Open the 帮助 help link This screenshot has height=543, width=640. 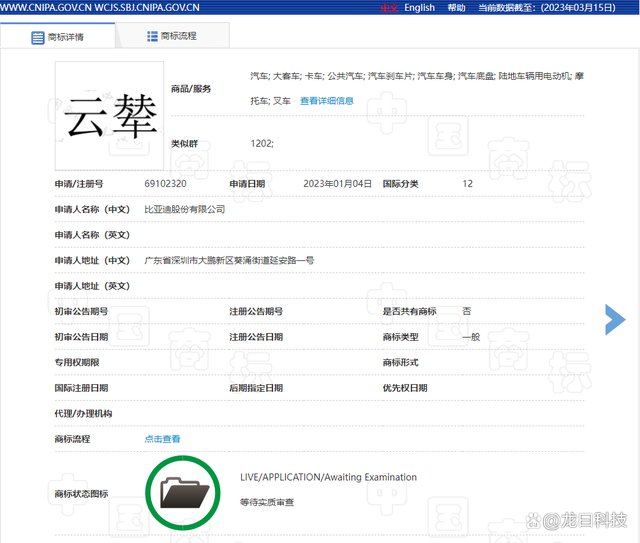(456, 8)
